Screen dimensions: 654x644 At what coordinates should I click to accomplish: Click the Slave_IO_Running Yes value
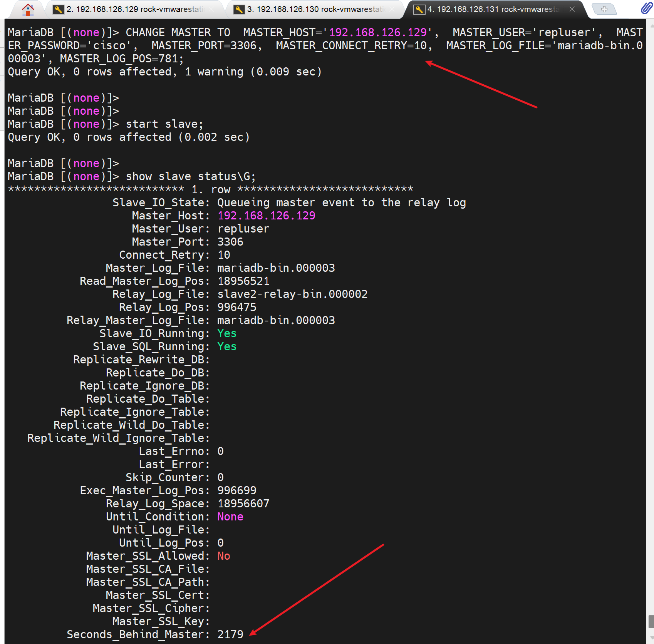pyautogui.click(x=226, y=333)
